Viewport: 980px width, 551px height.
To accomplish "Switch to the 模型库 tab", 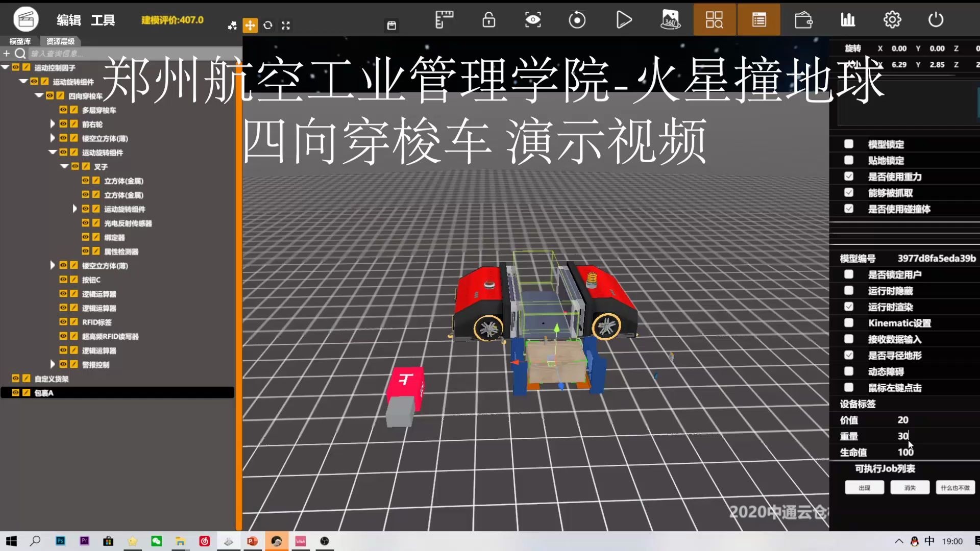I will point(19,41).
